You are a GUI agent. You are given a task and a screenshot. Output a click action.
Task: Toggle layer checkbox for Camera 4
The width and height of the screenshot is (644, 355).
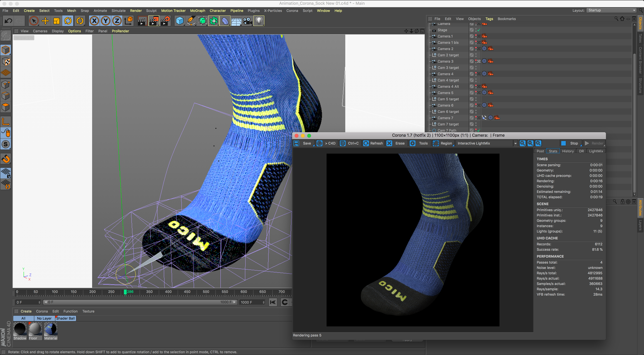point(471,74)
